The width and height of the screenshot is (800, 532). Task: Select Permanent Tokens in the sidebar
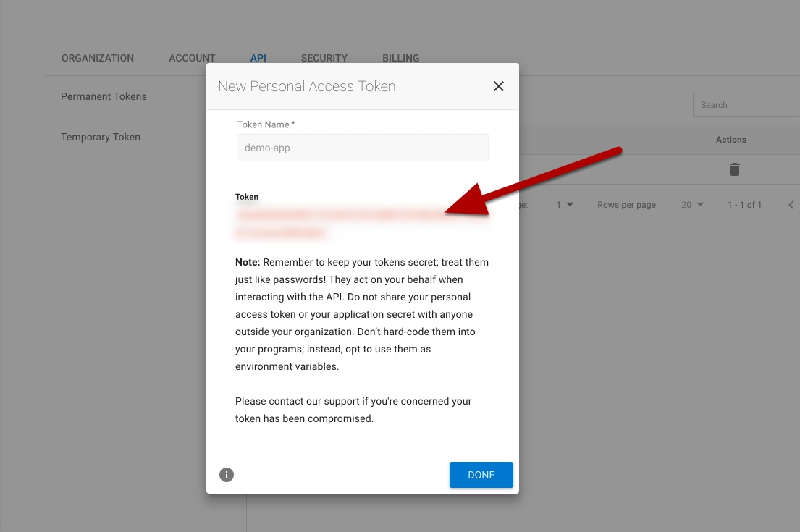pos(104,96)
